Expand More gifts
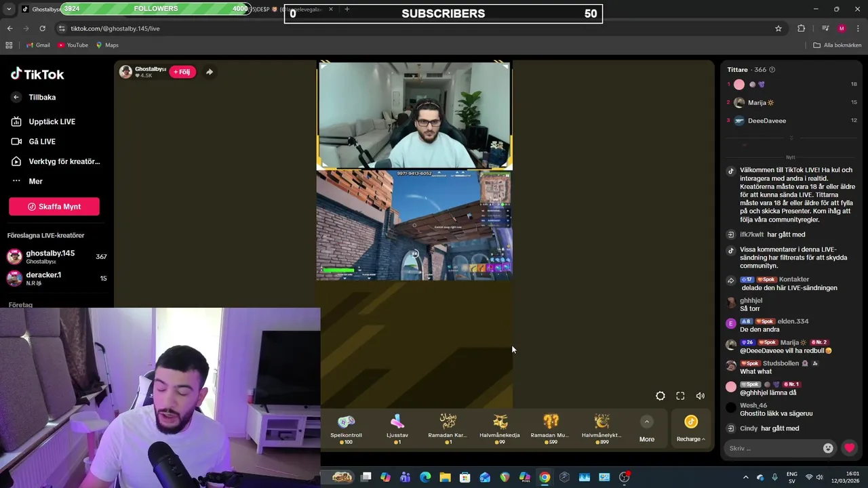868x488 pixels. [x=647, y=430]
